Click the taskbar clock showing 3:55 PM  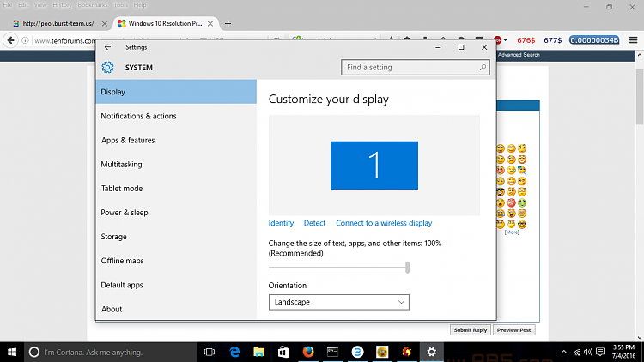click(623, 352)
